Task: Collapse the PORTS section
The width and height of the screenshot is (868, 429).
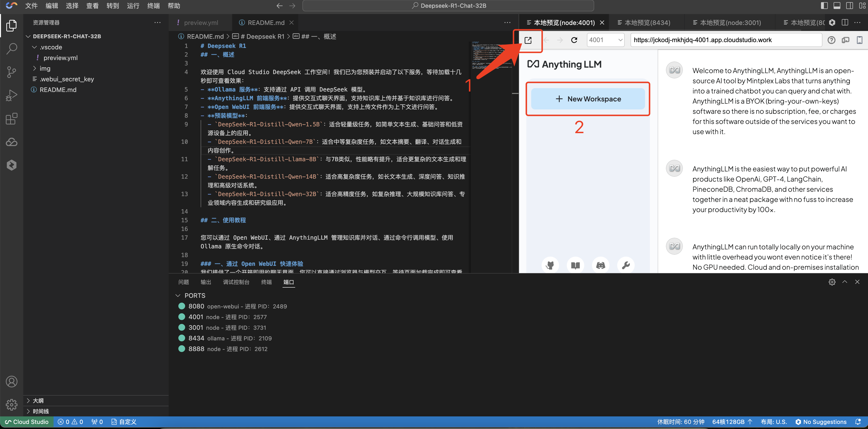Action: pyautogui.click(x=178, y=295)
